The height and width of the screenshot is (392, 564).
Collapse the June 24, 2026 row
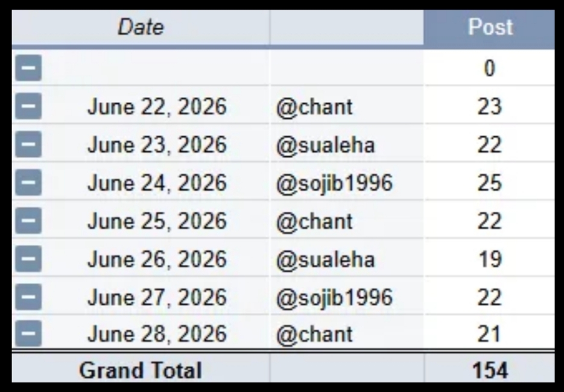click(x=28, y=182)
